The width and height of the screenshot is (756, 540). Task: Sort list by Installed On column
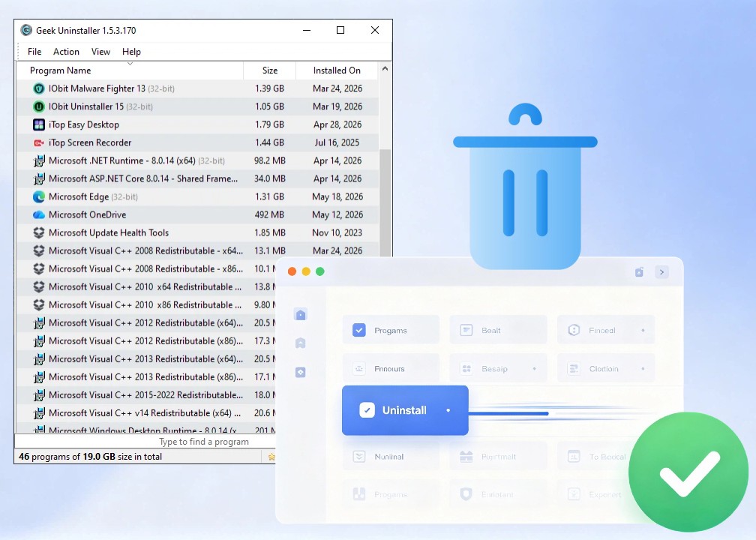(x=337, y=70)
